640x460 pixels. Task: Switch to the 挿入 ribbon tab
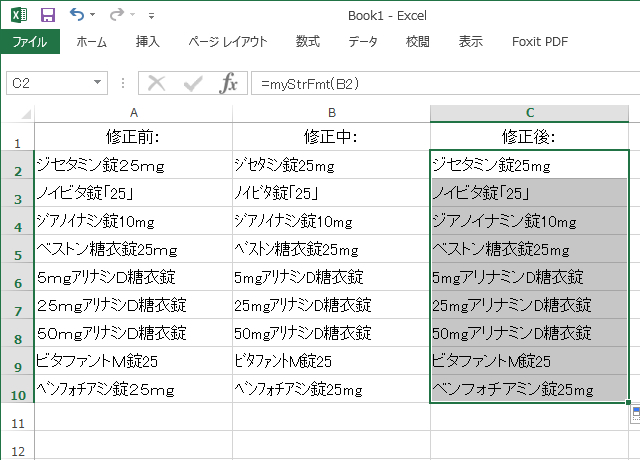[148, 42]
